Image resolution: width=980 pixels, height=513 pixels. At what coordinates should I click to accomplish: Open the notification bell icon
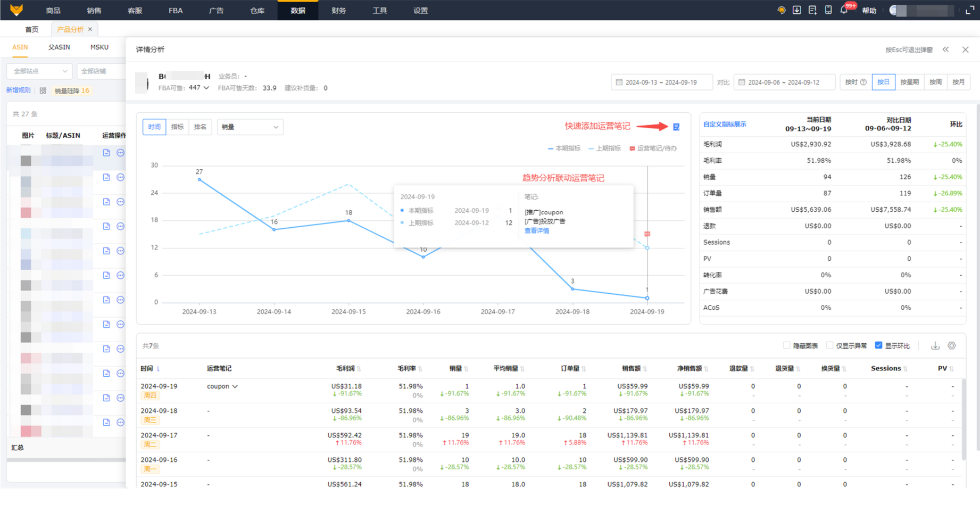(844, 10)
